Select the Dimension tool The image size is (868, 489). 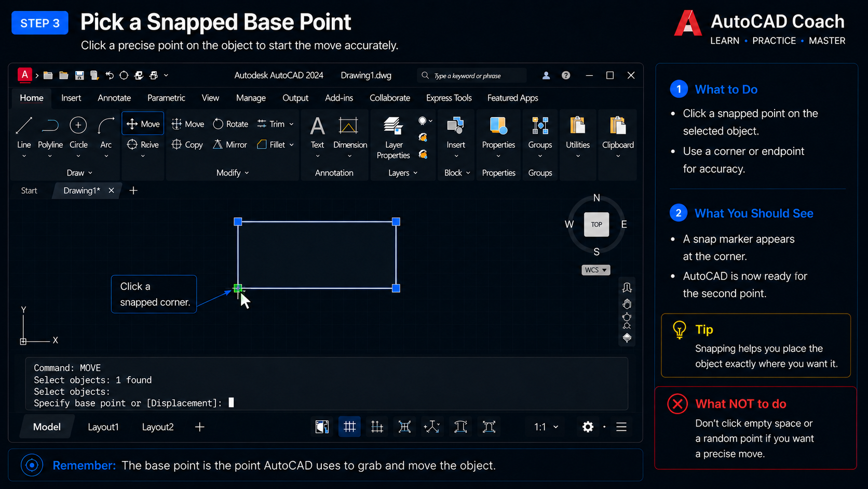coord(350,133)
